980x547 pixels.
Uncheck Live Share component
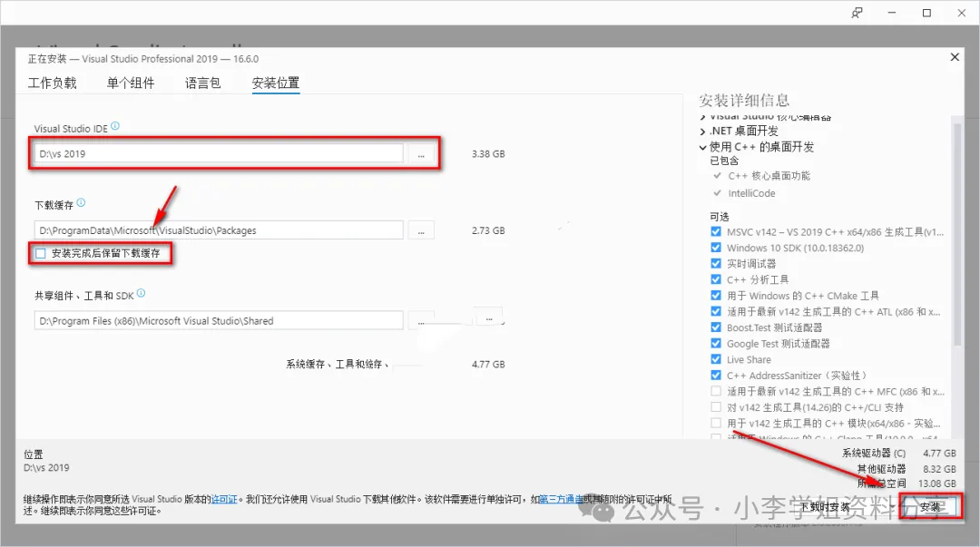click(x=716, y=359)
